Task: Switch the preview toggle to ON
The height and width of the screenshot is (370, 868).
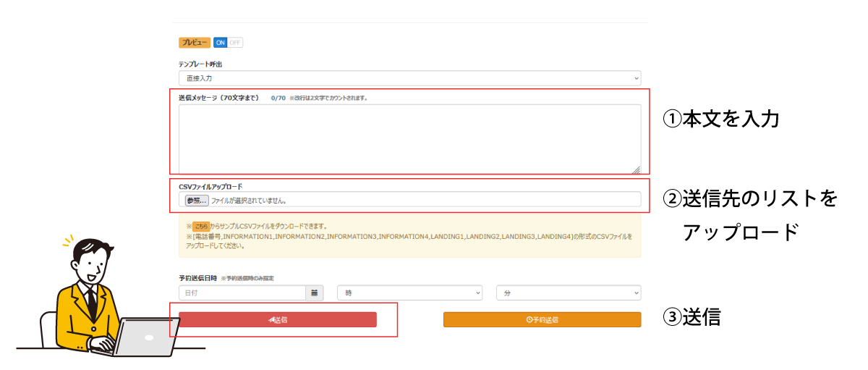Action: [x=221, y=43]
